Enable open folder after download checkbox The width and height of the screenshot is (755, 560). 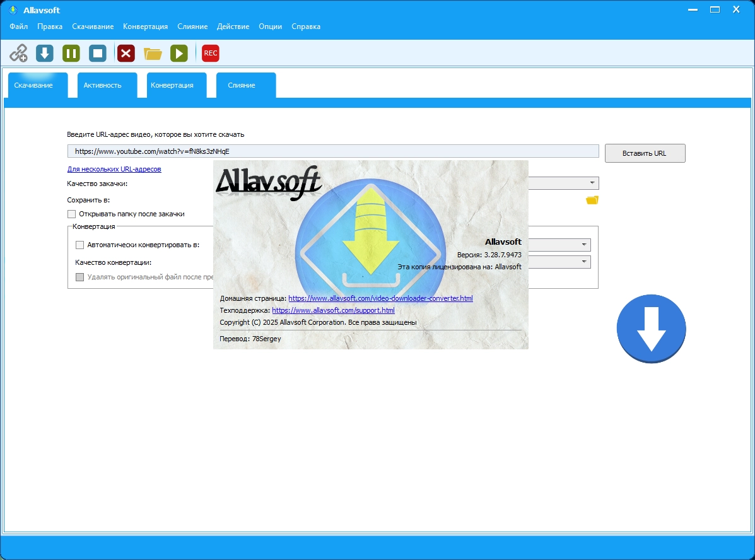pos(72,214)
